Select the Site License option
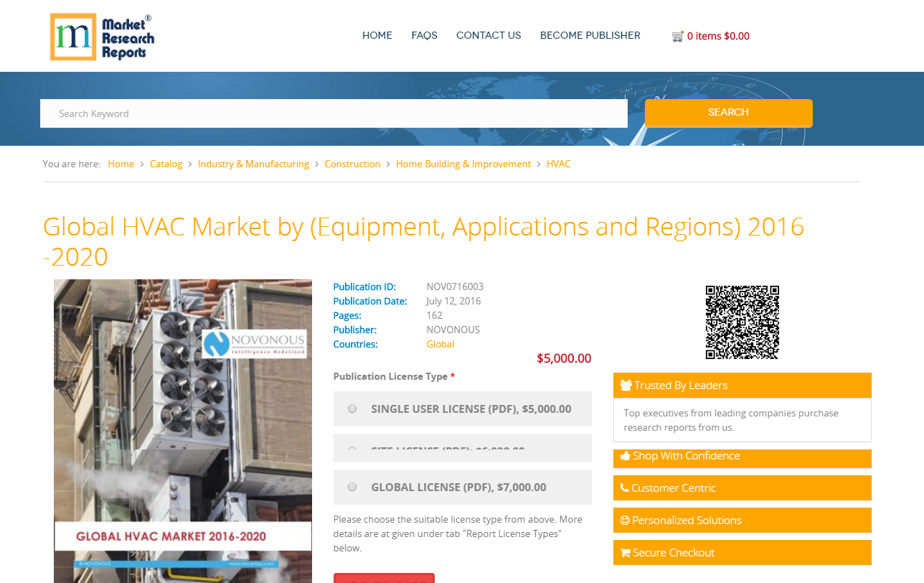Image resolution: width=924 pixels, height=583 pixels. click(x=352, y=449)
